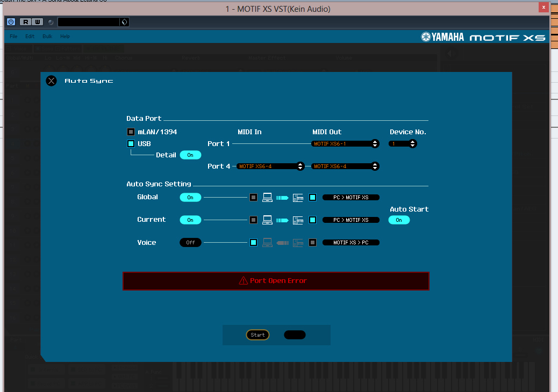This screenshot has height=392, width=558.
Task: Click the blank black button beside Start
Action: point(295,335)
